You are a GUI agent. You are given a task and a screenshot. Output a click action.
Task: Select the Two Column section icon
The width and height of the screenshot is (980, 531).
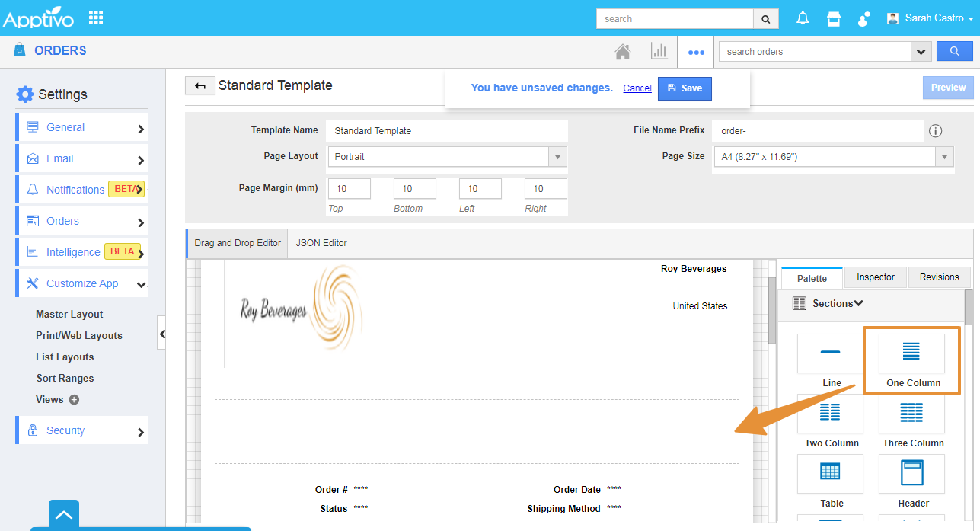click(x=831, y=413)
